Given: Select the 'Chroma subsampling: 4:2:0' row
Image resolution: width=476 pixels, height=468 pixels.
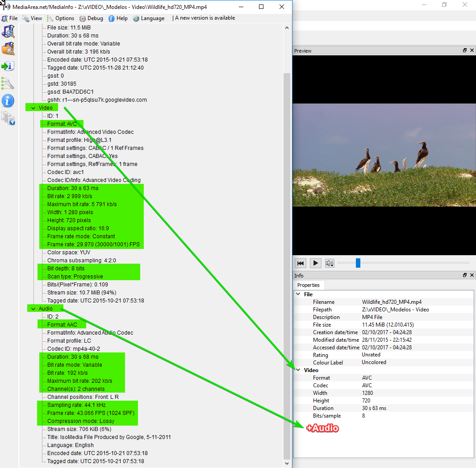Looking at the screenshot, I should pos(81,261).
